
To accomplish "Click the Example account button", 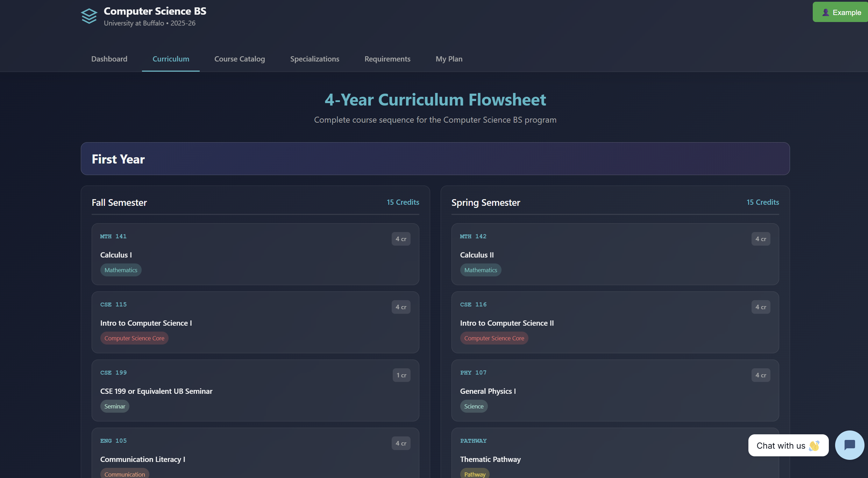I will (840, 12).
